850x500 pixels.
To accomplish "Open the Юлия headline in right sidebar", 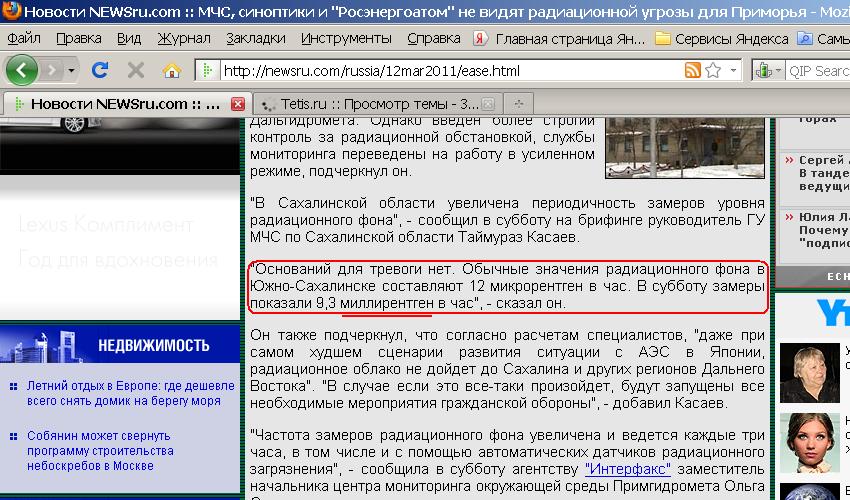I will coord(824,230).
